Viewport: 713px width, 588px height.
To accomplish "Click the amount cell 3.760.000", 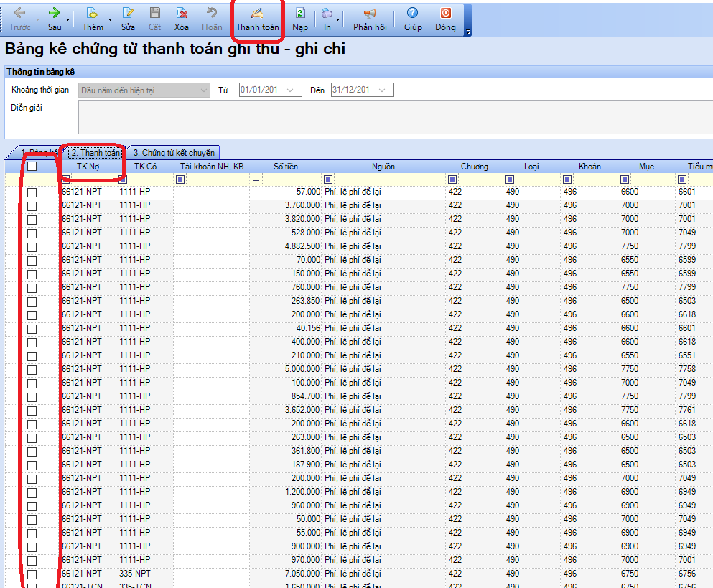I will pyautogui.click(x=286, y=205).
